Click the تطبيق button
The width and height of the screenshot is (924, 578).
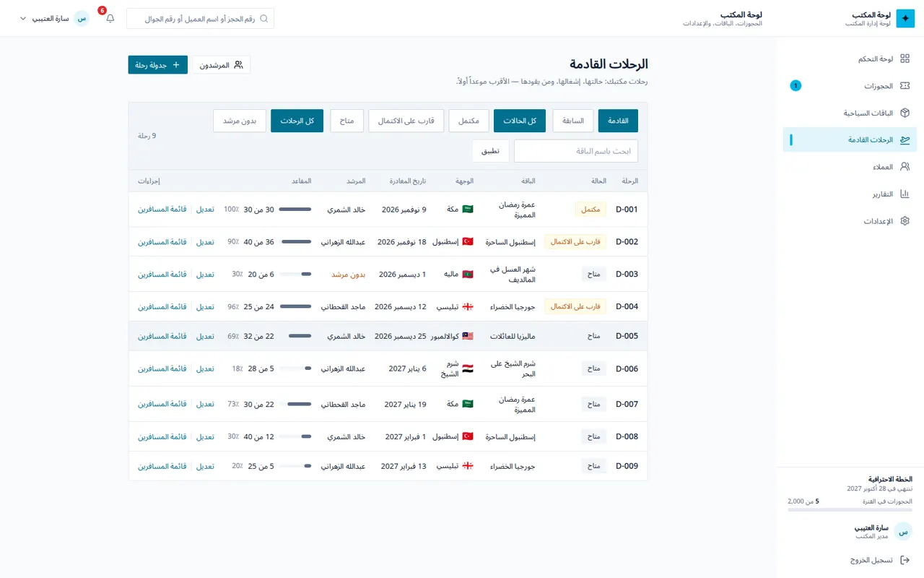coord(491,151)
